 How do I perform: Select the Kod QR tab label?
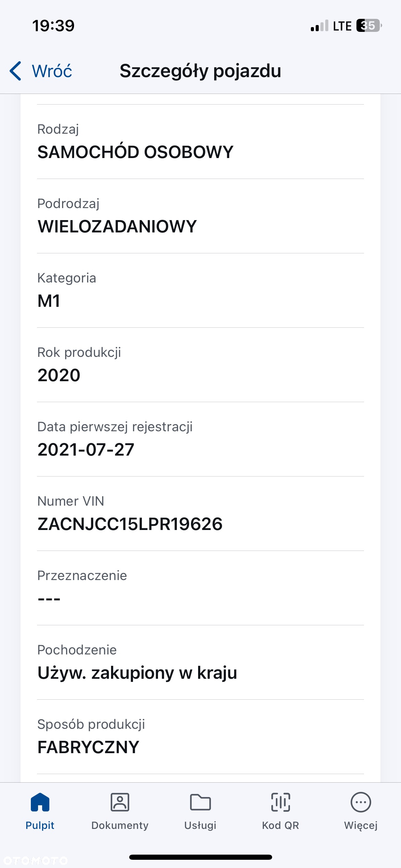[x=281, y=825]
